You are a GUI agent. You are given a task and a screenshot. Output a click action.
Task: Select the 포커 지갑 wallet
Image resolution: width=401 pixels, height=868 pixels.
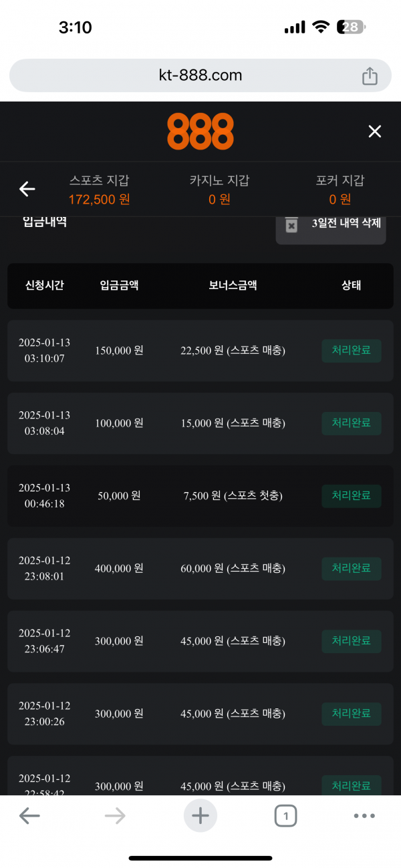340,190
